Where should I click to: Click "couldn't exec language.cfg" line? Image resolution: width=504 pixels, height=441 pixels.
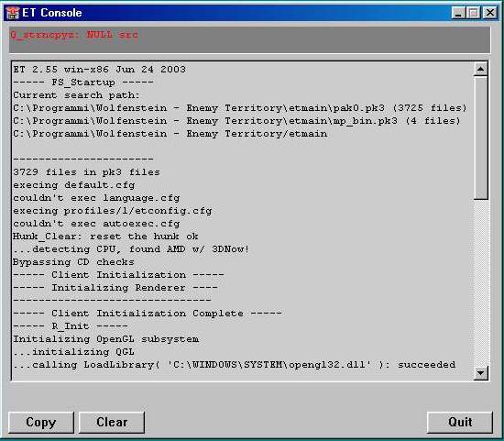96,198
